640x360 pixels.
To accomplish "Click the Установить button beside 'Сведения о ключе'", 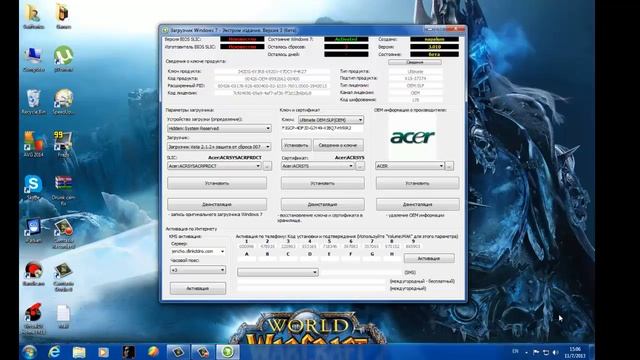I will [296, 145].
